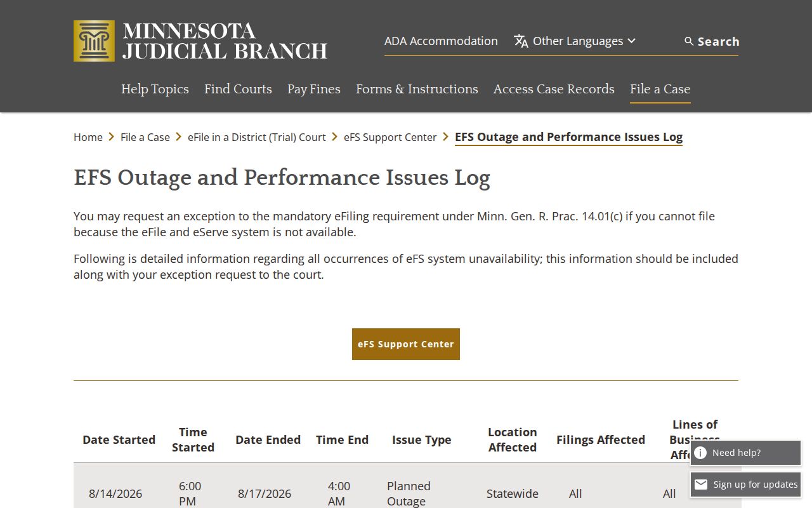Viewport: 812px width, 508px height.
Task: Click the info icon in Need help widget
Action: [x=700, y=453]
